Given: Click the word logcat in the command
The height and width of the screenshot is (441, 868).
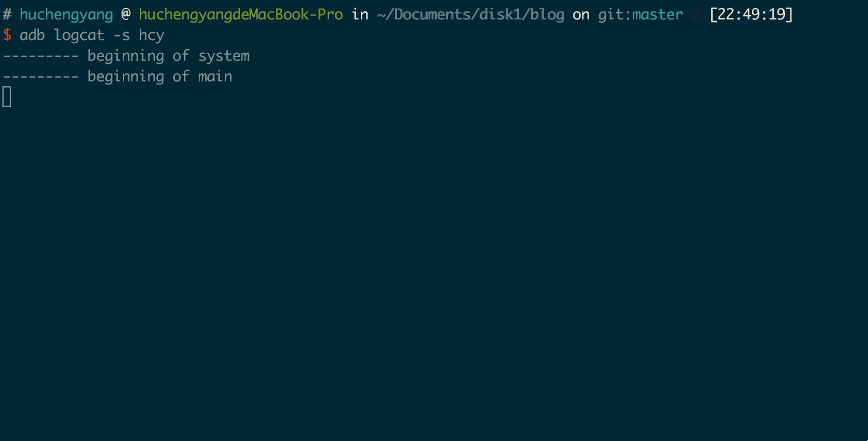Looking at the screenshot, I should [x=79, y=35].
